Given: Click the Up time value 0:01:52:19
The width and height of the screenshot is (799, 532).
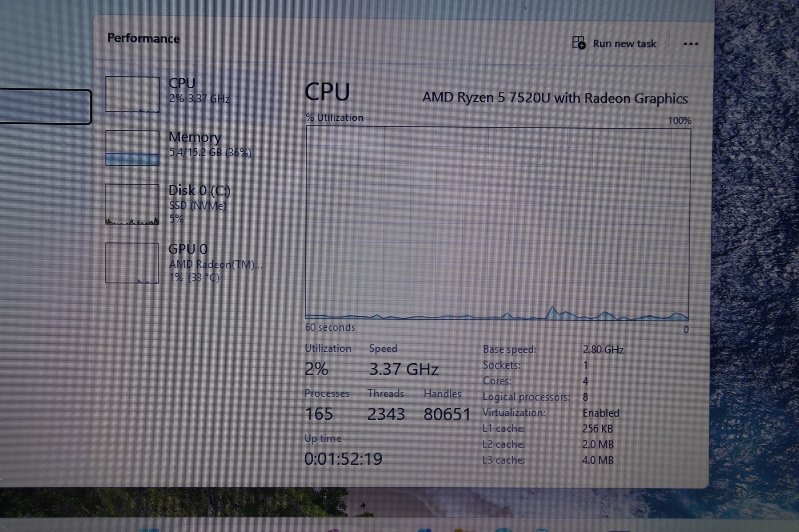Looking at the screenshot, I should 343,459.
